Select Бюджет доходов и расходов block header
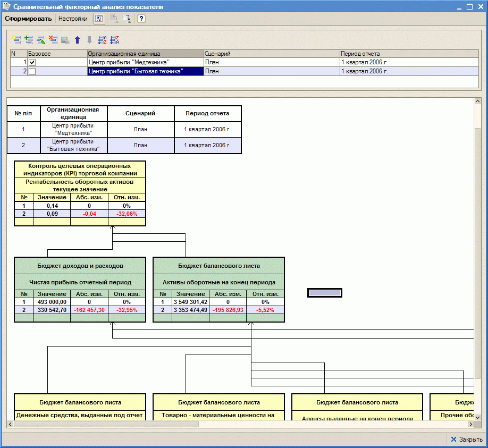 [80, 266]
